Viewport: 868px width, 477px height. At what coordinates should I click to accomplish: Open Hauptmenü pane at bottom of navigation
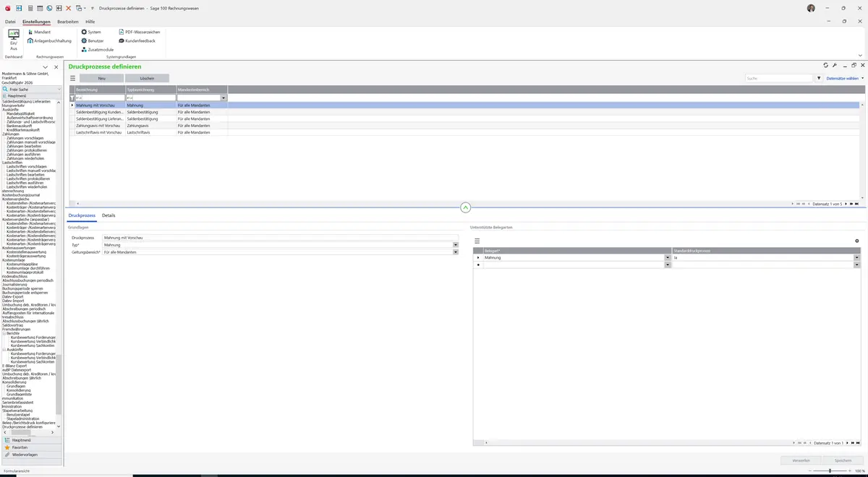(x=31, y=440)
